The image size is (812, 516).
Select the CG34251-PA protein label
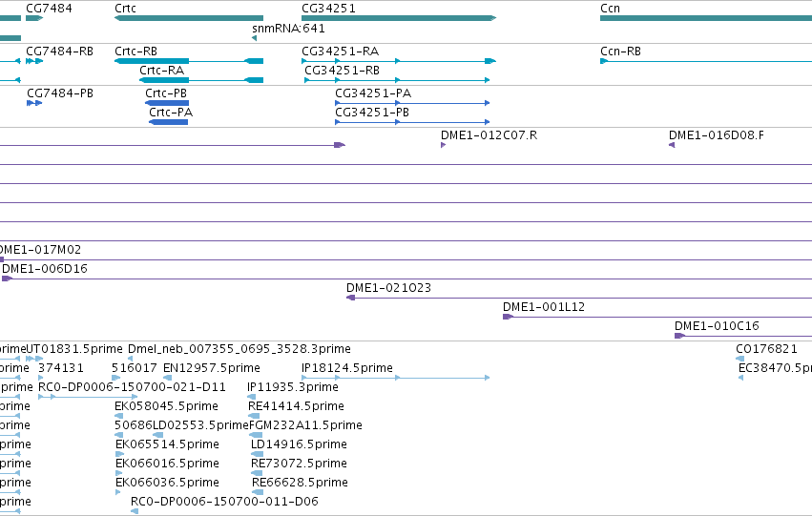tap(373, 93)
